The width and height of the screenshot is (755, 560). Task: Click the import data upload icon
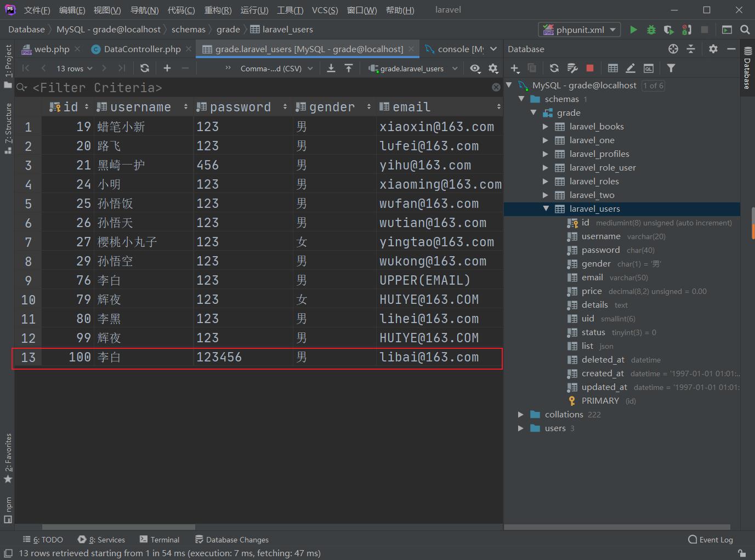click(x=349, y=68)
